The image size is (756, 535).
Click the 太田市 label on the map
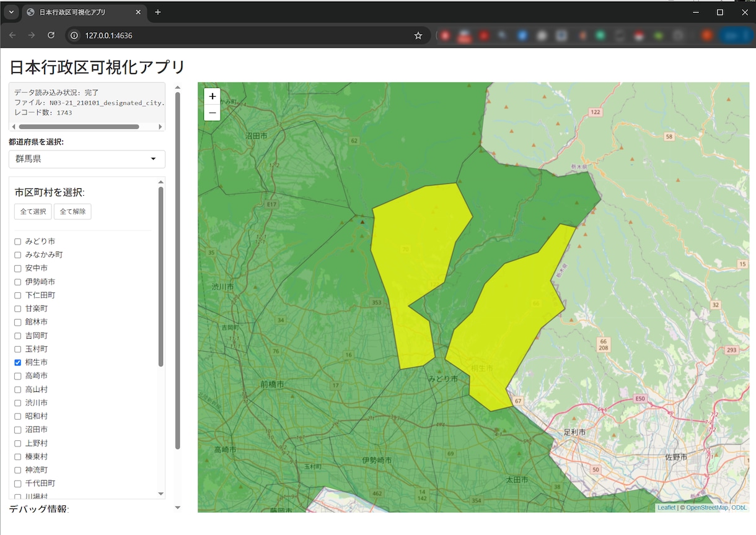[x=517, y=480]
